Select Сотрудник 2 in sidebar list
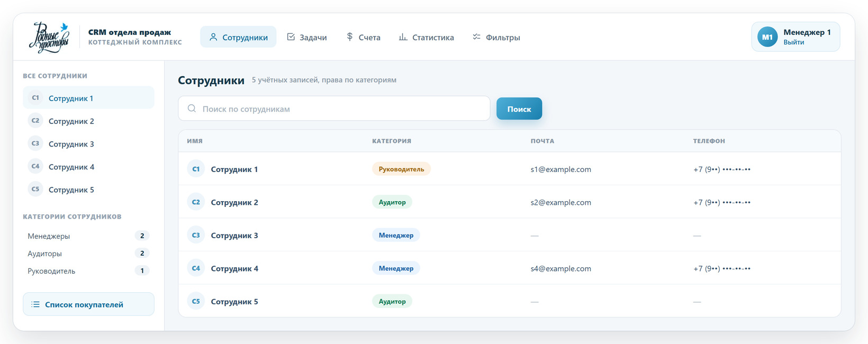The height and width of the screenshot is (344, 868). (88, 121)
